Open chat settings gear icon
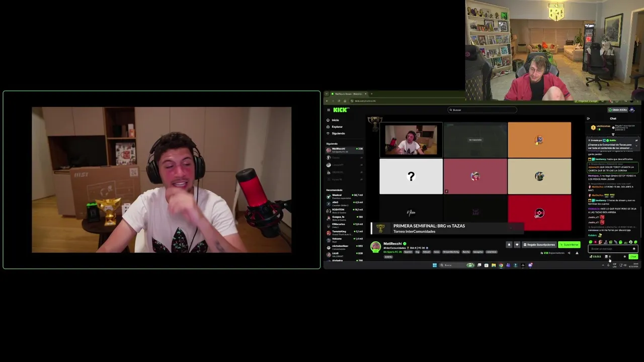 [625, 256]
